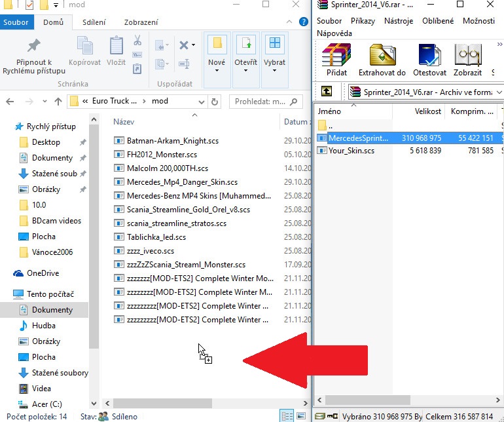
Task: Open the Vybrat dropdown in ribbon
Action: point(275,69)
